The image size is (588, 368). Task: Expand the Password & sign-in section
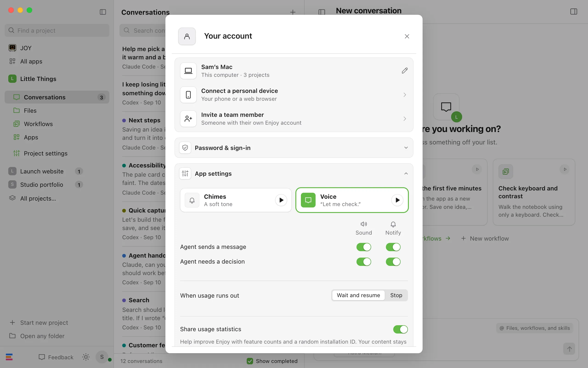pyautogui.click(x=294, y=148)
